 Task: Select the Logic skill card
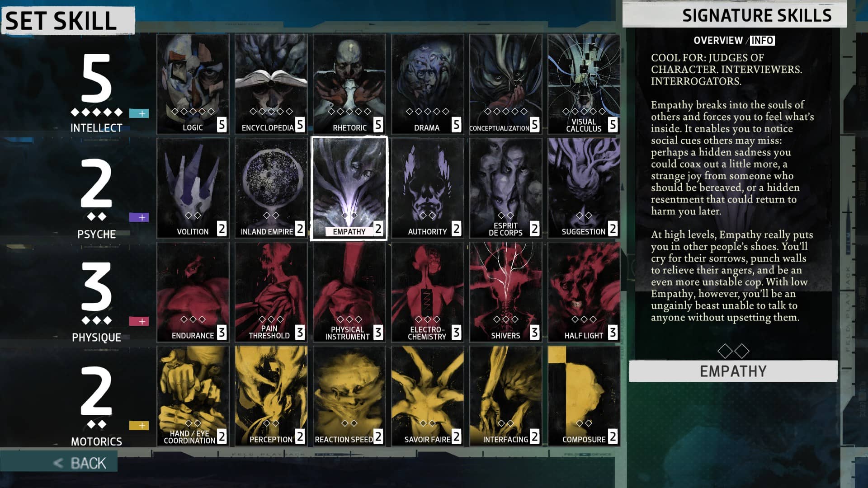point(193,84)
